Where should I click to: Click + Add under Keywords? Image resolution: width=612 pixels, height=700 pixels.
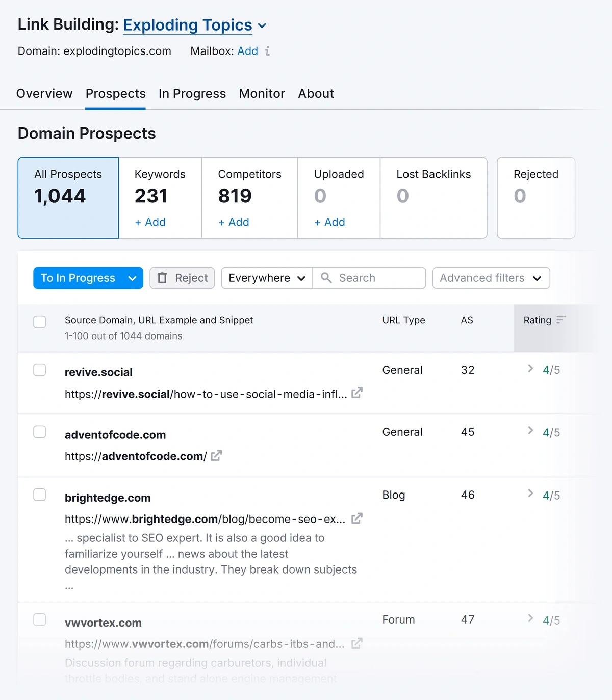[150, 222]
